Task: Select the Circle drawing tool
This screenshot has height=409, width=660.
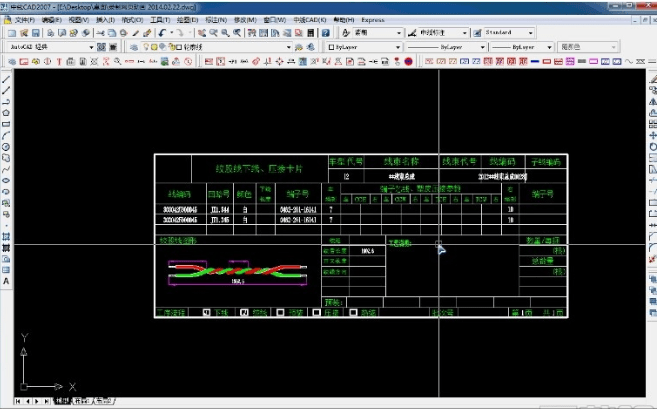Action: [6, 146]
